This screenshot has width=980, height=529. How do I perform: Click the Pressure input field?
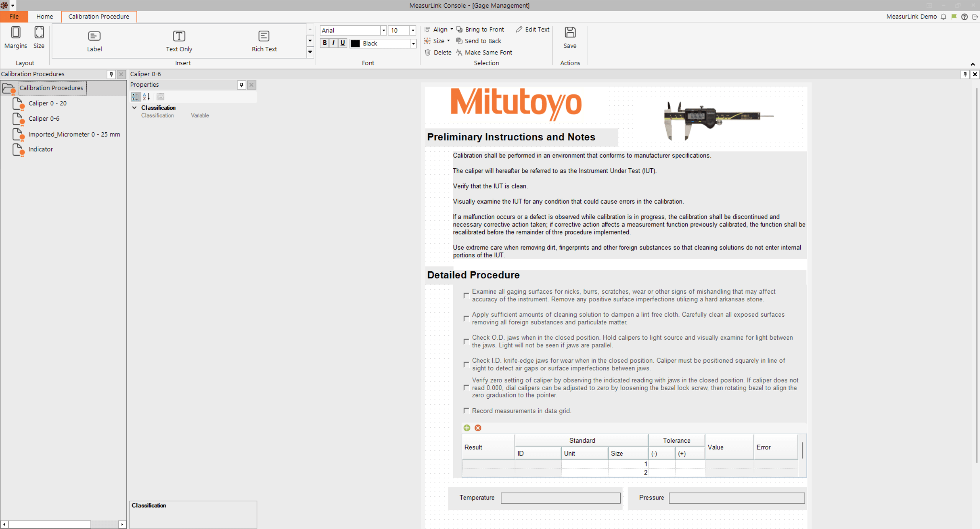point(736,498)
